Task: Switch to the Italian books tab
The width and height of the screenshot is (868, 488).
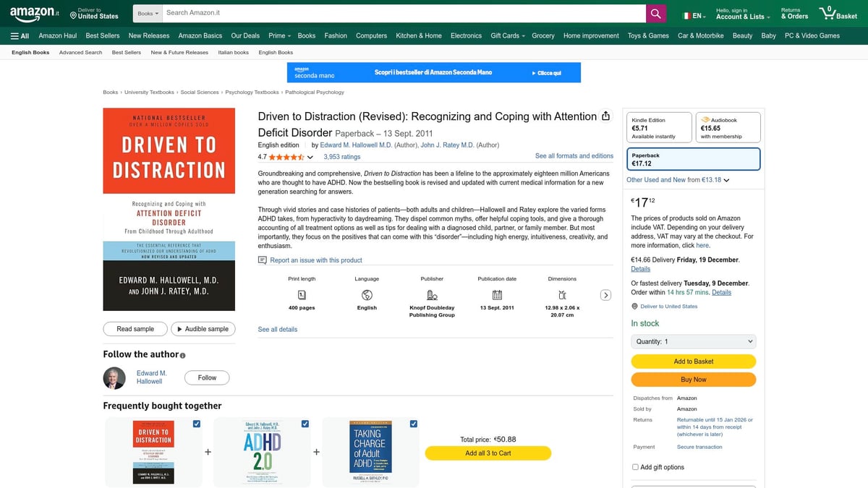Action: [233, 52]
